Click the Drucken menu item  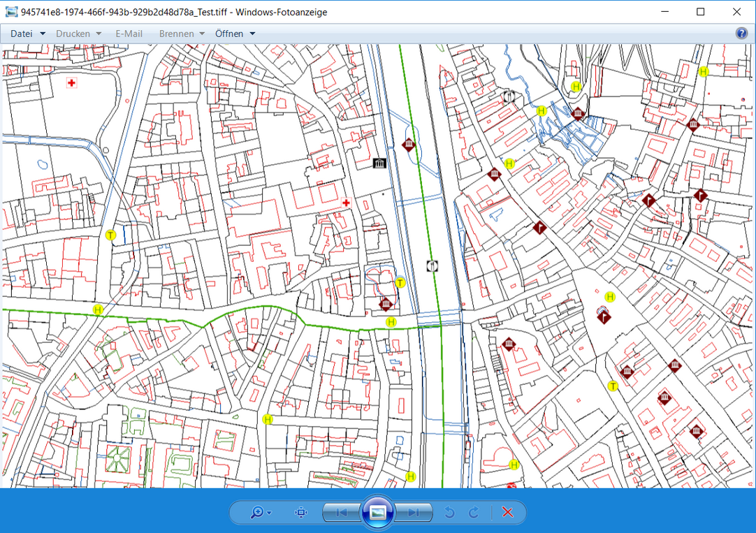[x=74, y=33]
